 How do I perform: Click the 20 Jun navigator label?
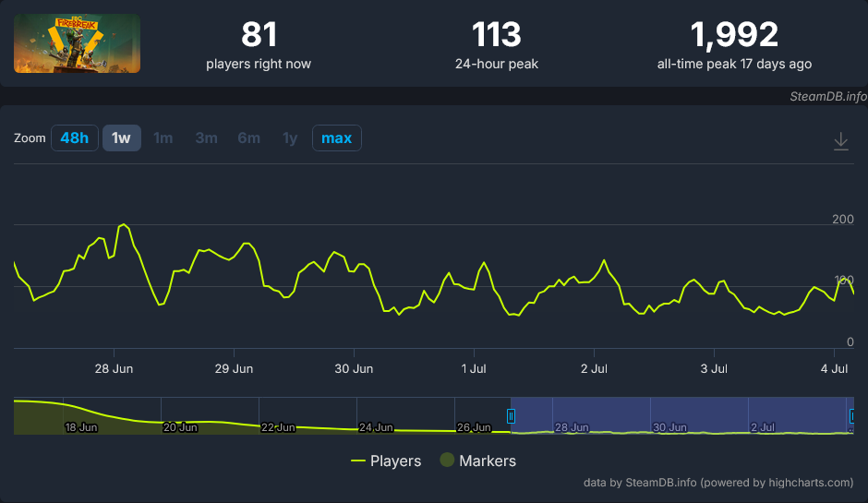tap(180, 427)
